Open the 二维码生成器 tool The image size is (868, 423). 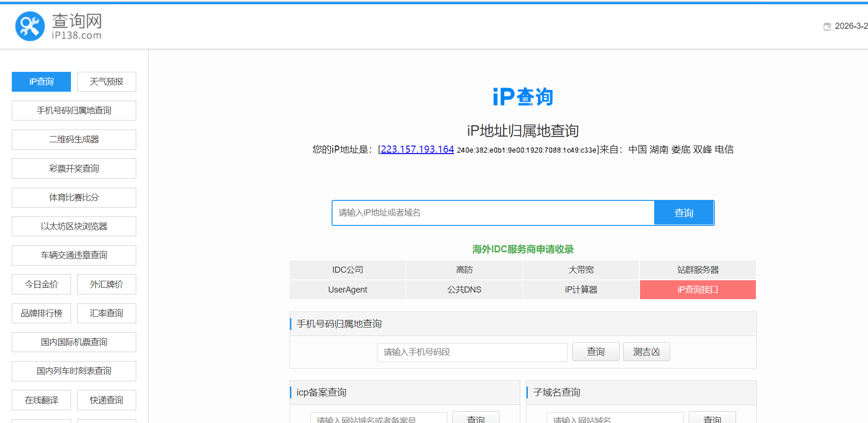pyautogui.click(x=74, y=139)
